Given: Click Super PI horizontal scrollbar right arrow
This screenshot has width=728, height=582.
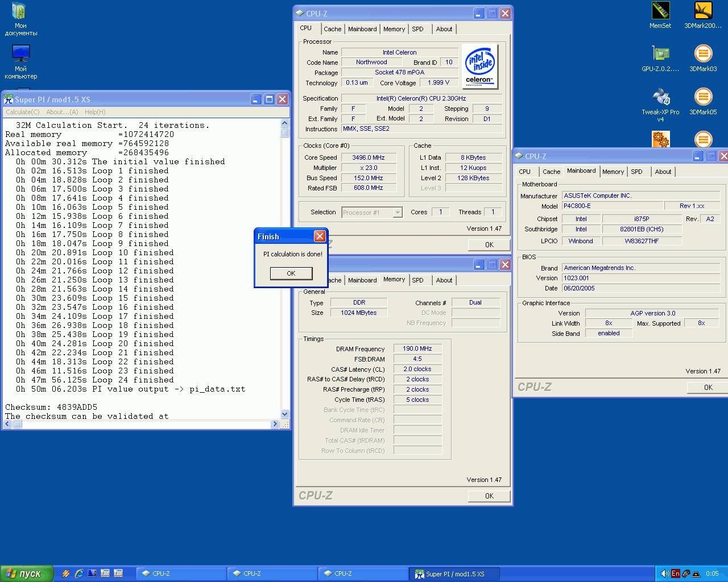Looking at the screenshot, I should (x=275, y=424).
